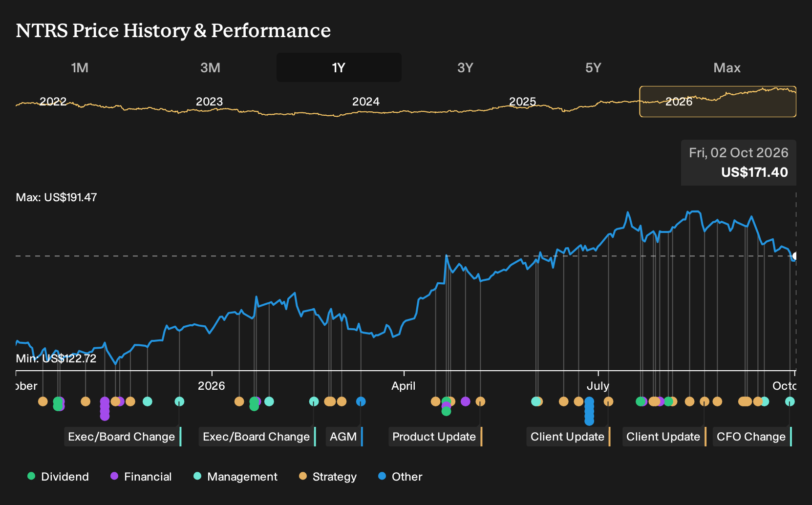
Task: Show the Max time range
Action: pos(727,67)
